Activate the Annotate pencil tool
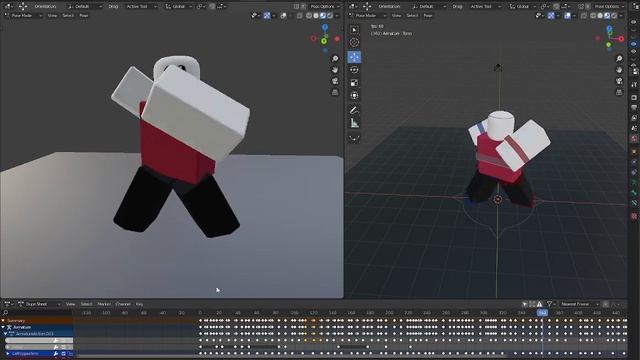 (354, 110)
